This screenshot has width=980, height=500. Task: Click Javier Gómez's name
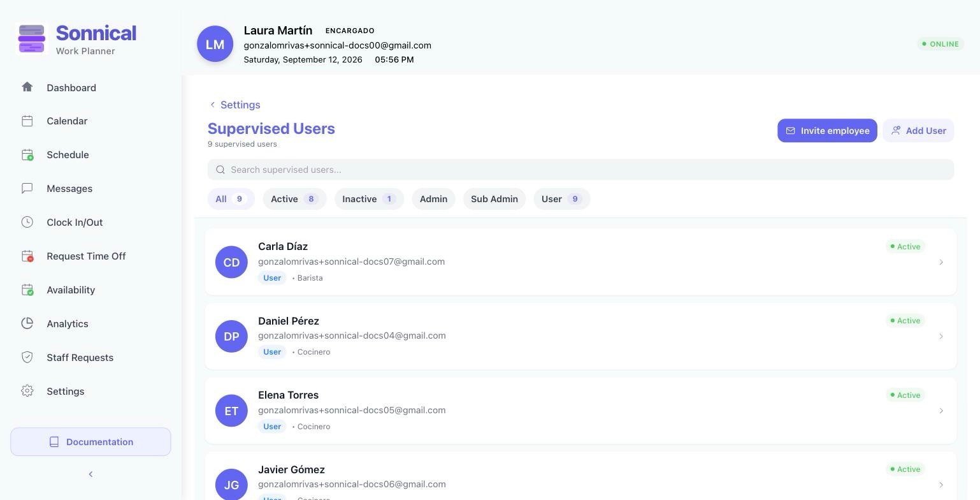[x=291, y=469]
